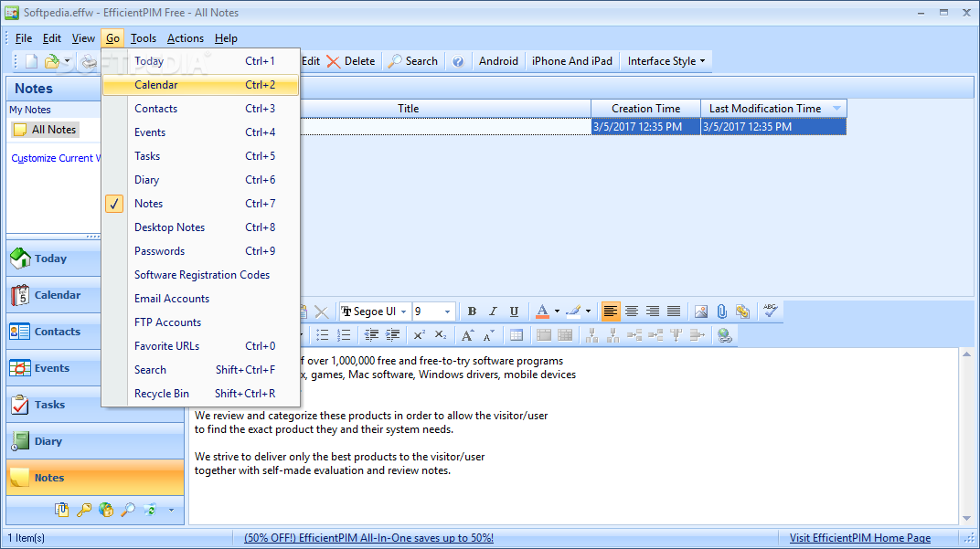Viewport: 980px width, 549px height.
Task: Click the decrease indent icon
Action: (371, 335)
